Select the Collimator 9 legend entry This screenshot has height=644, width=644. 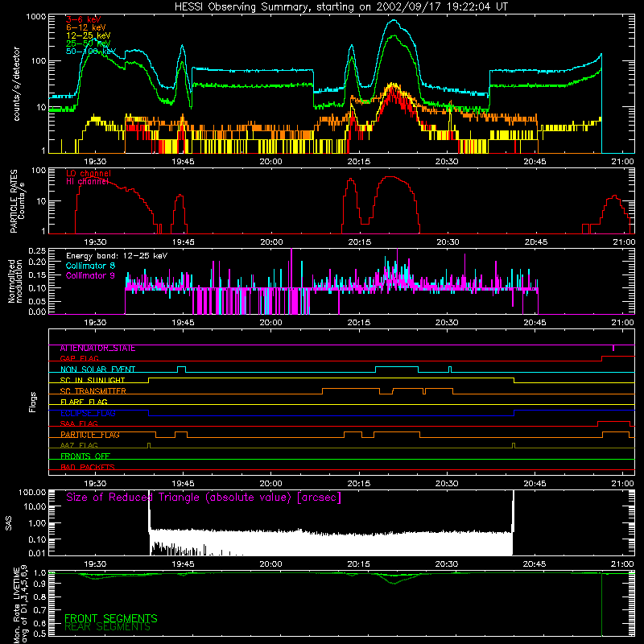tap(90, 275)
